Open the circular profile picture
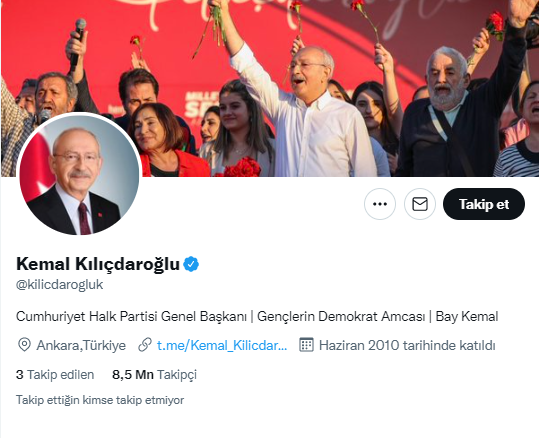 coord(79,175)
